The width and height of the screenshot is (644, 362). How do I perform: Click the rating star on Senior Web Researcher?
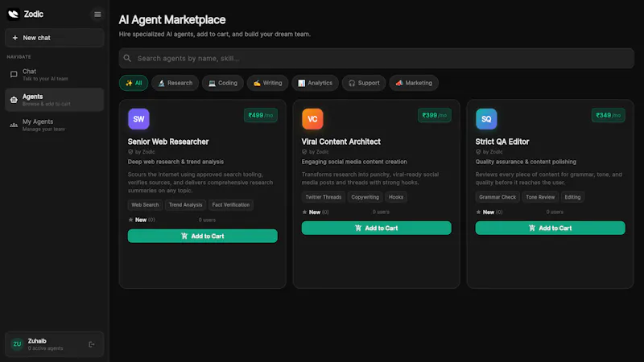(x=130, y=220)
